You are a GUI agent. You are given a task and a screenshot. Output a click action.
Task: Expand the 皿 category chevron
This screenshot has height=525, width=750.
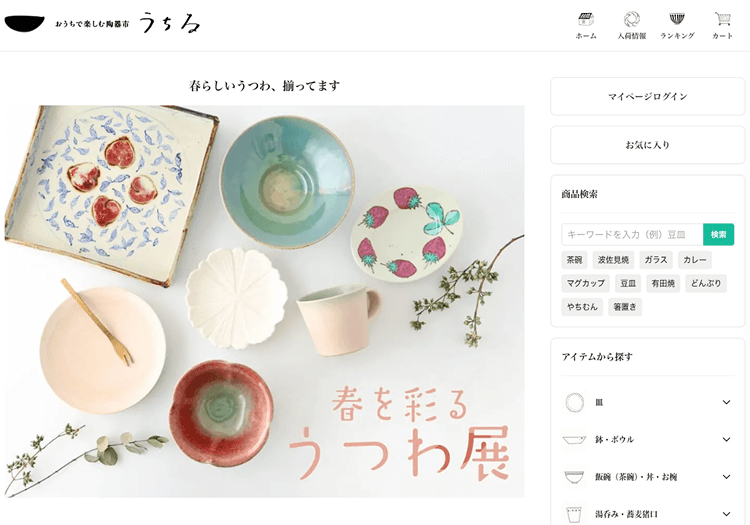click(x=726, y=403)
